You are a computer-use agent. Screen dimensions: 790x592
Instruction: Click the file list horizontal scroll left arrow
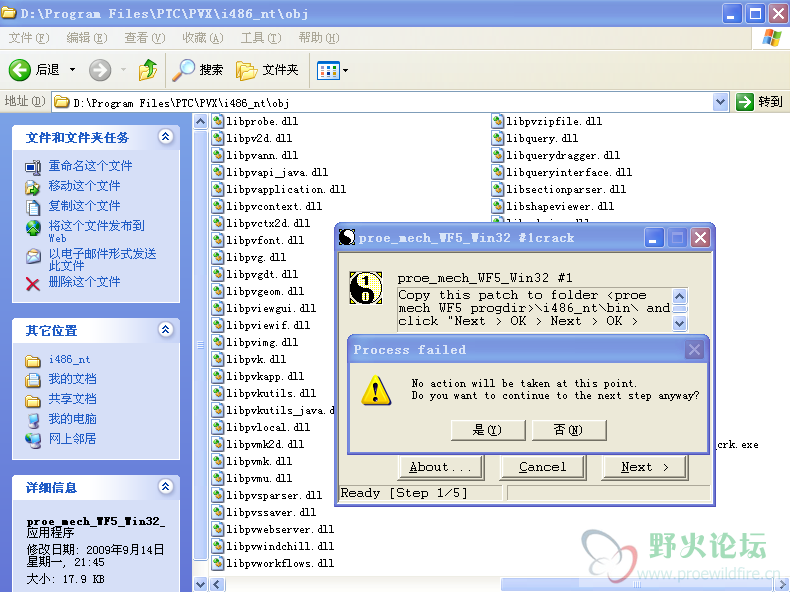point(218,584)
